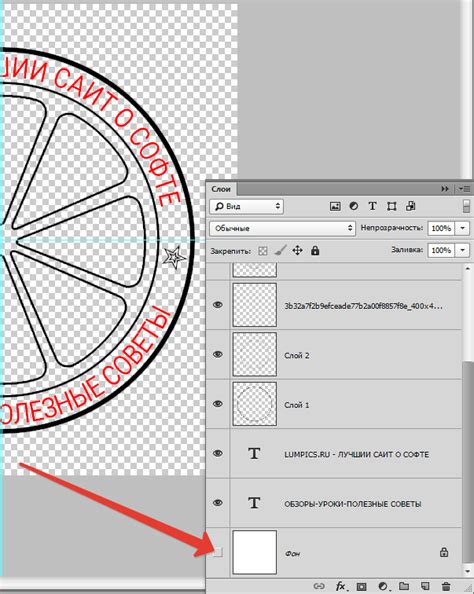Image resolution: width=474 pixels, height=594 pixels.
Task: Click the lock position move icon
Action: (297, 250)
